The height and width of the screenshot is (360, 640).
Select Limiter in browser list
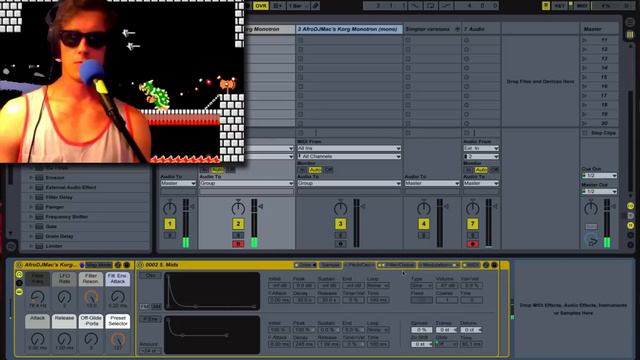54,246
